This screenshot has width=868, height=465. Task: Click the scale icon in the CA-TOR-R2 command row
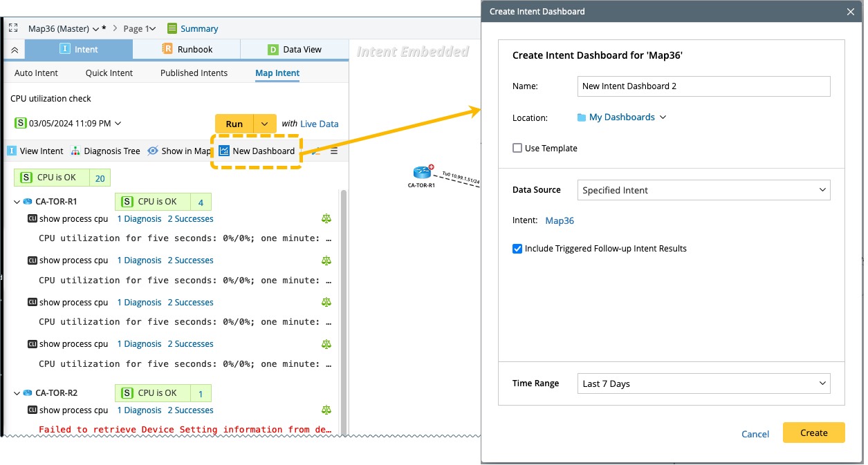[326, 410]
